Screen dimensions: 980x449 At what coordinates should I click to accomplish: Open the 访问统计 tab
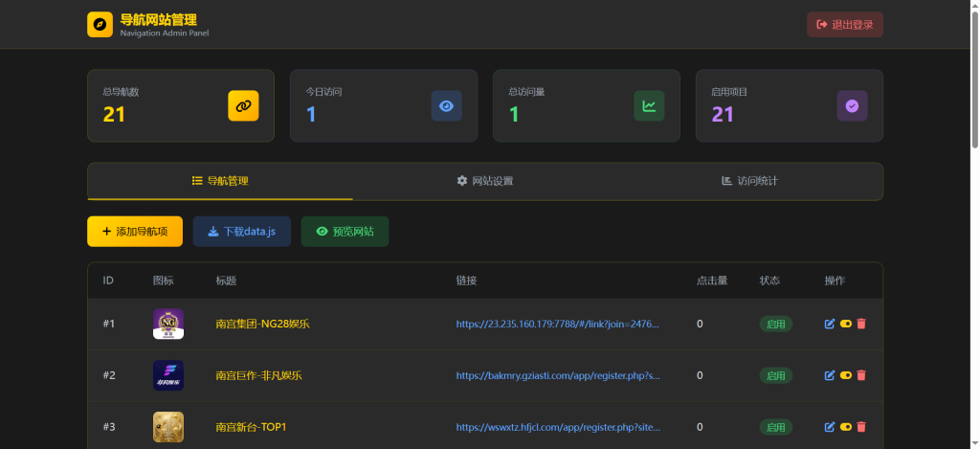coord(749,181)
